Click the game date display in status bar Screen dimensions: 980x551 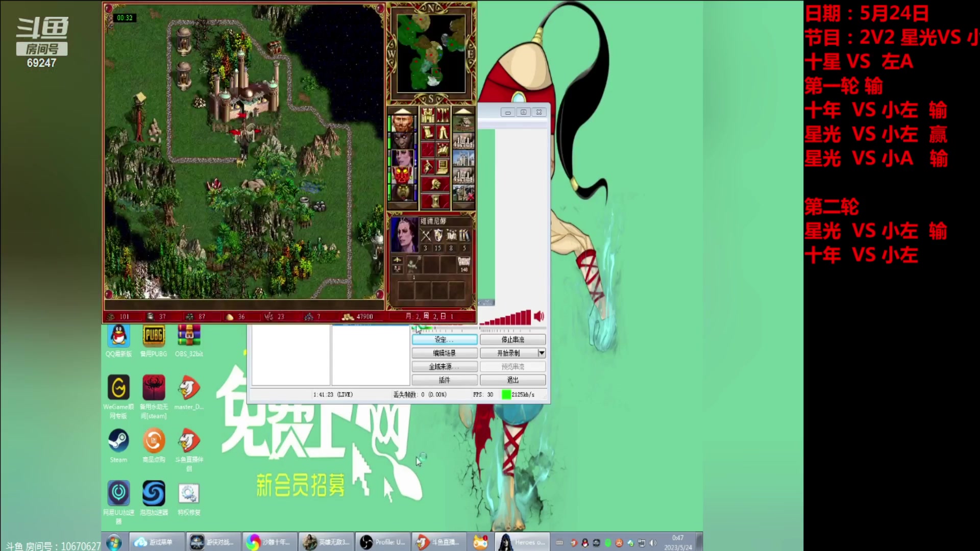coord(430,316)
